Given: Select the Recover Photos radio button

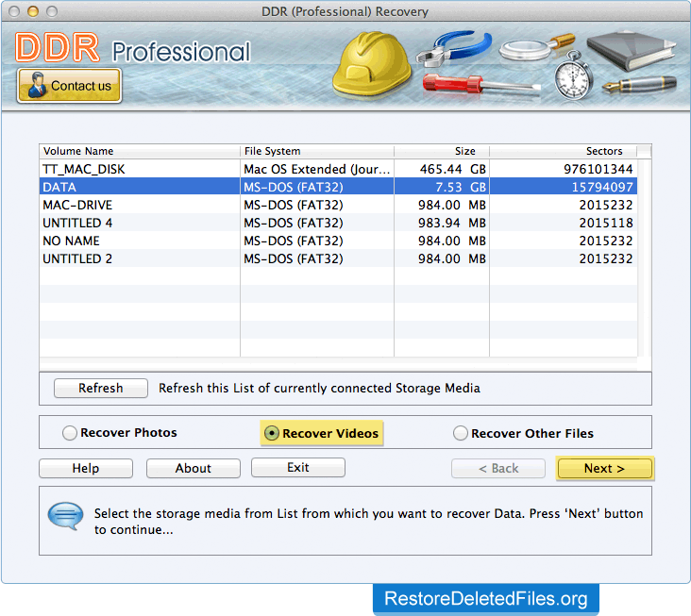Looking at the screenshot, I should point(70,433).
